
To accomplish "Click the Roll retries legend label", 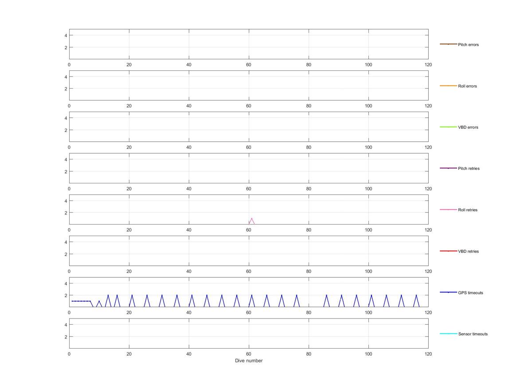I will [468, 210].
